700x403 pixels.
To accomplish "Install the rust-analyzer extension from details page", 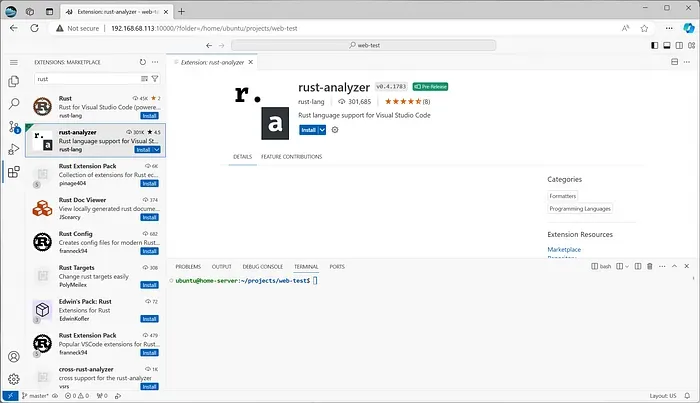I will pos(308,130).
